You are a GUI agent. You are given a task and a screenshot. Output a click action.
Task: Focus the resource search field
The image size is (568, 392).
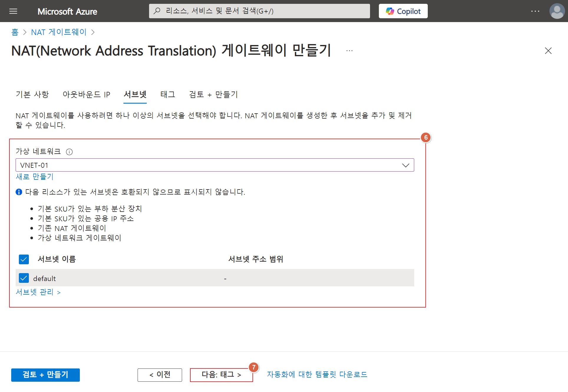[x=259, y=11]
